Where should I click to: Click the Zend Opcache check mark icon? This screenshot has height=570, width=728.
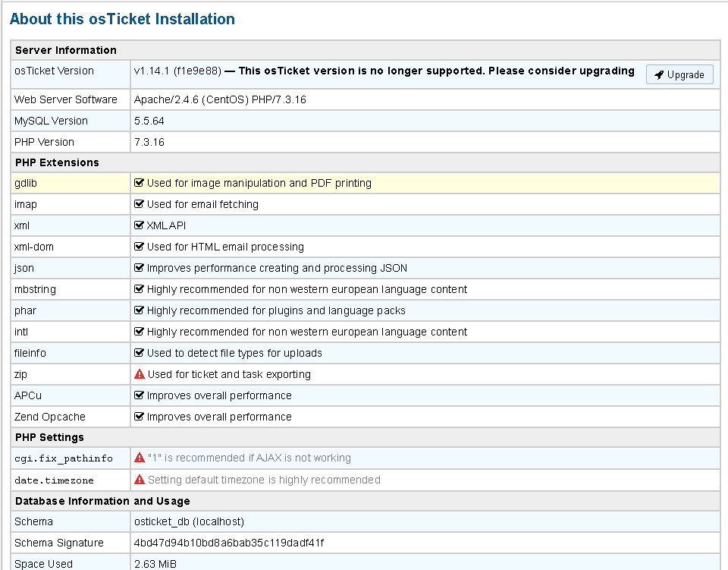click(x=140, y=417)
